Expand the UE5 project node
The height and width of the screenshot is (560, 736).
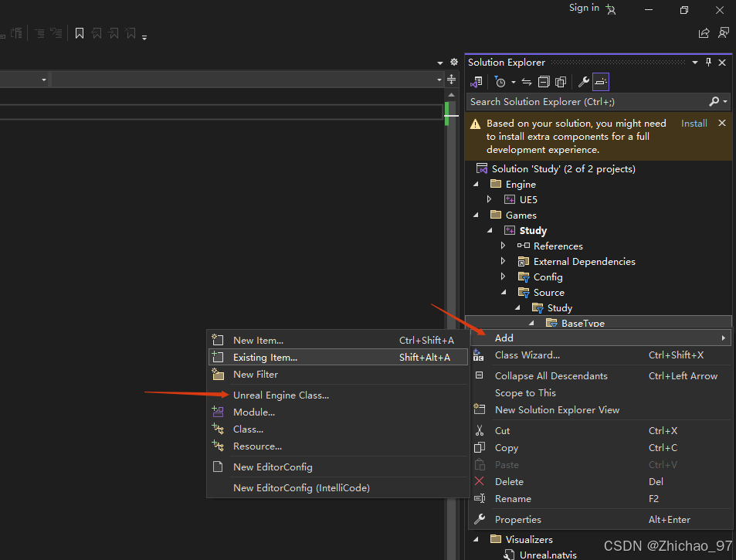[x=490, y=199]
